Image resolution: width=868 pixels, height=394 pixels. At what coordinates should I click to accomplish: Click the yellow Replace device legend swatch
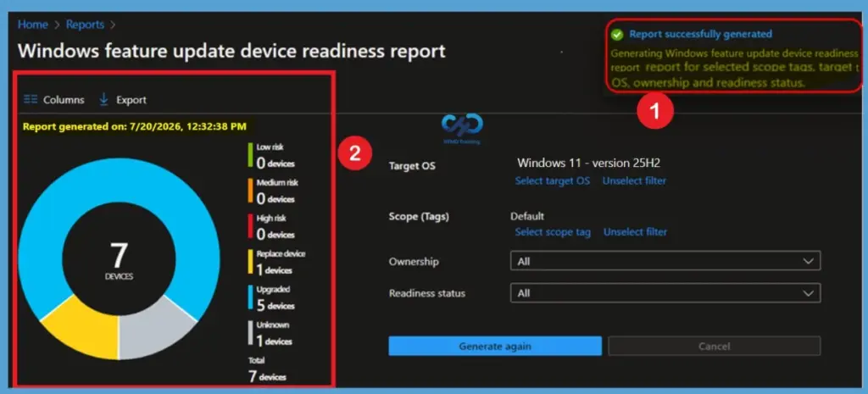tap(250, 262)
